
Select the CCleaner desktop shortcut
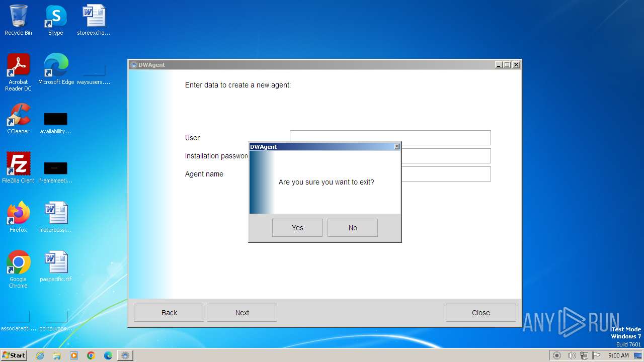[18, 119]
